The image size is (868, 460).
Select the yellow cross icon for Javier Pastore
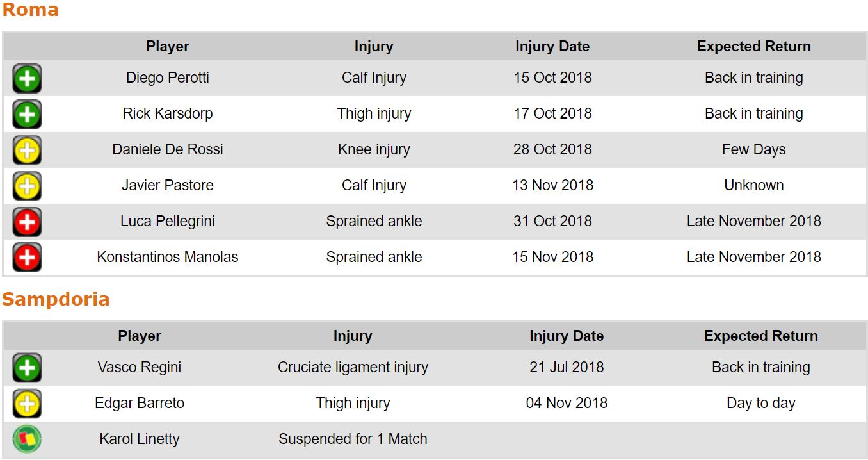(x=27, y=186)
